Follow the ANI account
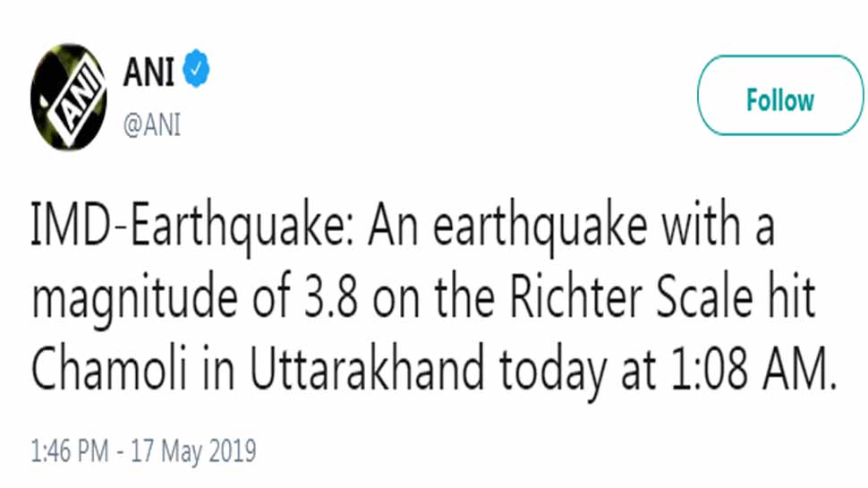This screenshot has height=488, width=868. 780,95
